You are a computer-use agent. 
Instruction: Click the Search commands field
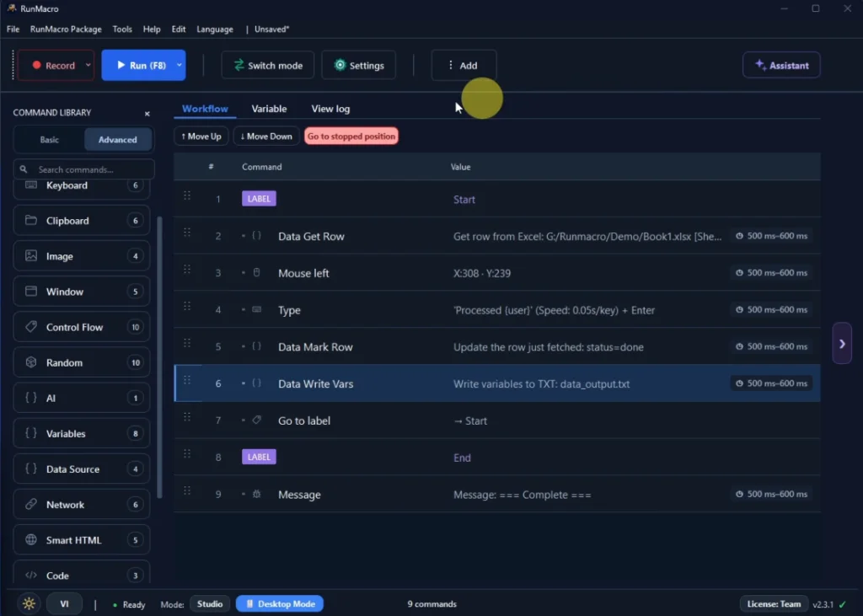pos(83,169)
